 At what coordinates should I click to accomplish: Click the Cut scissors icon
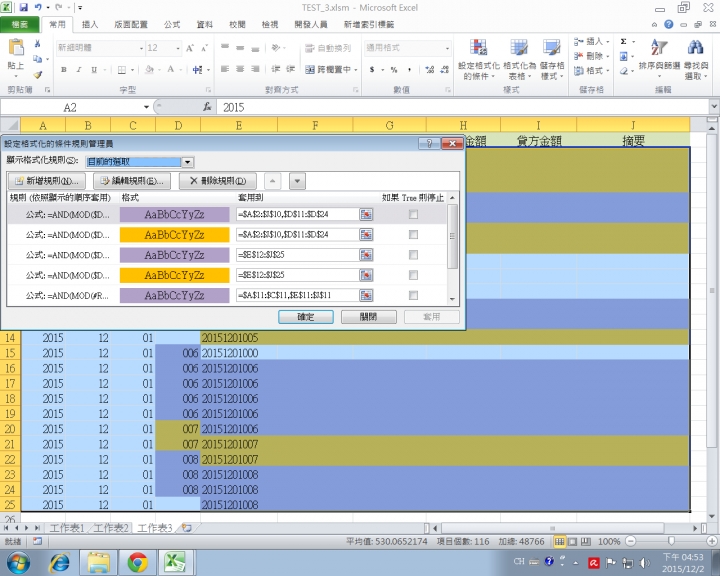[38, 44]
